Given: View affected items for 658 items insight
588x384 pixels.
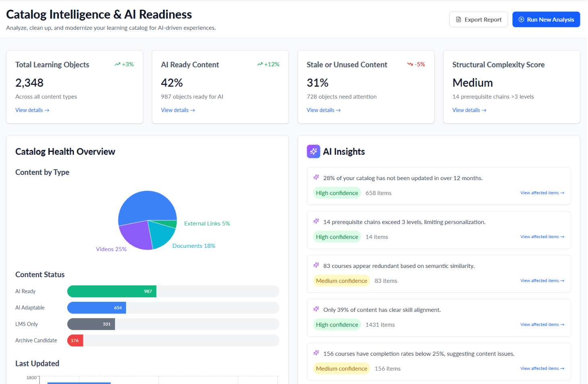Looking at the screenshot, I should coord(542,193).
